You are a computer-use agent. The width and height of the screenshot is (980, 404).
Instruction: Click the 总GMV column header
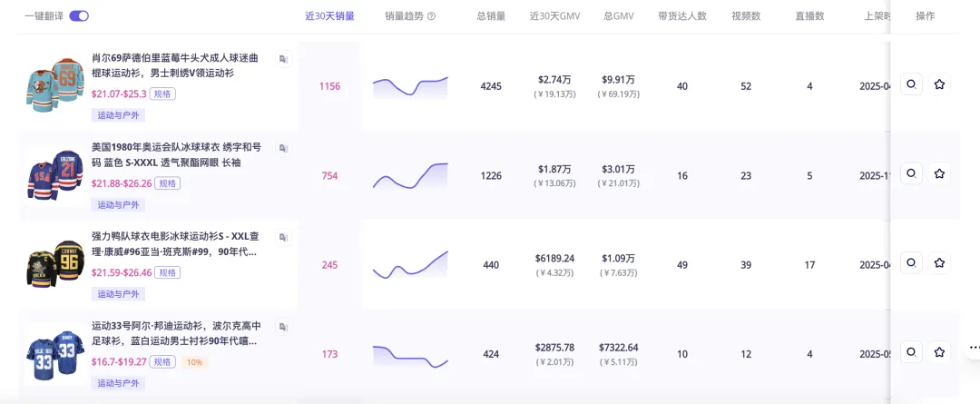(x=618, y=16)
